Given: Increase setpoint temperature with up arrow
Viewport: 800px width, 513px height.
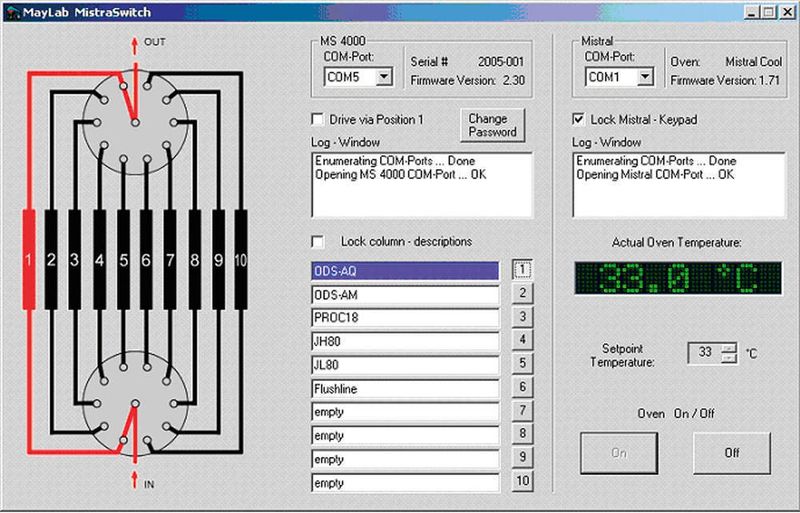Looking at the screenshot, I should (x=730, y=348).
